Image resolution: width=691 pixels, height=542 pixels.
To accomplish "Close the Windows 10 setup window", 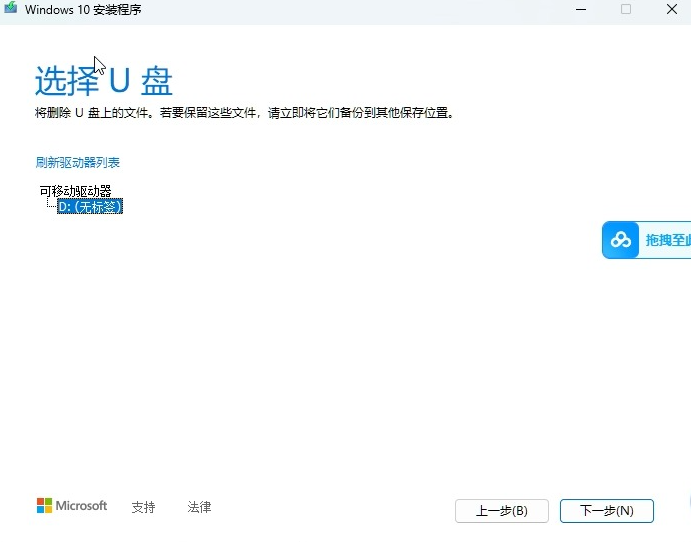I will point(672,9).
